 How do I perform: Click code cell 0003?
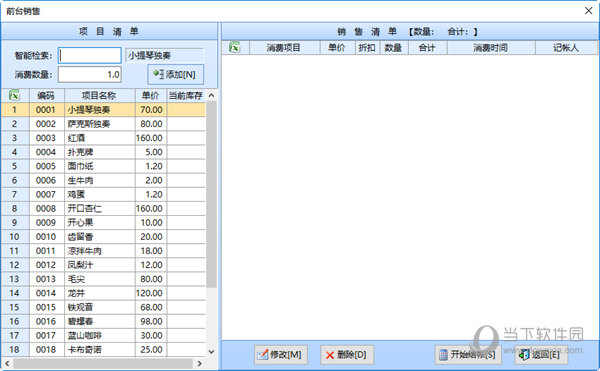(47, 138)
